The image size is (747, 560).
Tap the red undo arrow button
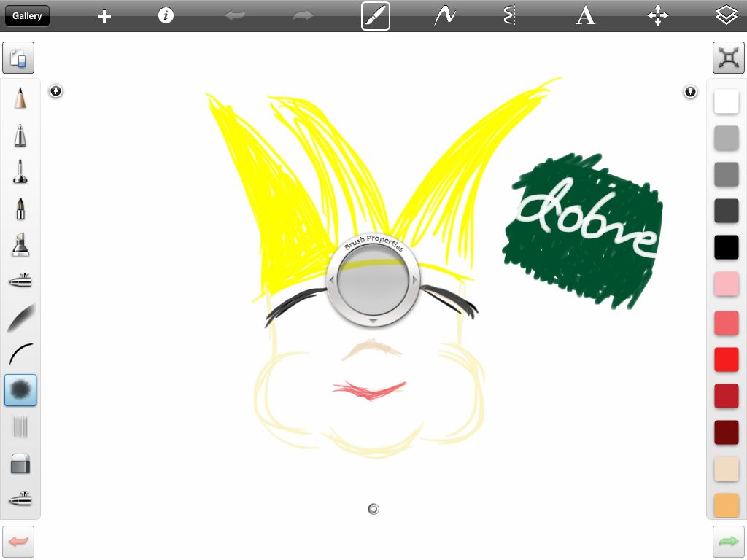click(x=18, y=542)
